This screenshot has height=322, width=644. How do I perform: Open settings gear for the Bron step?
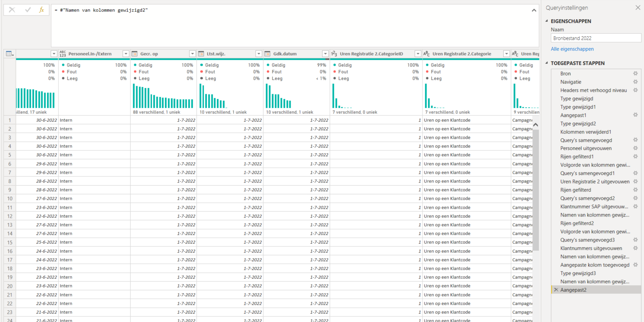635,73
